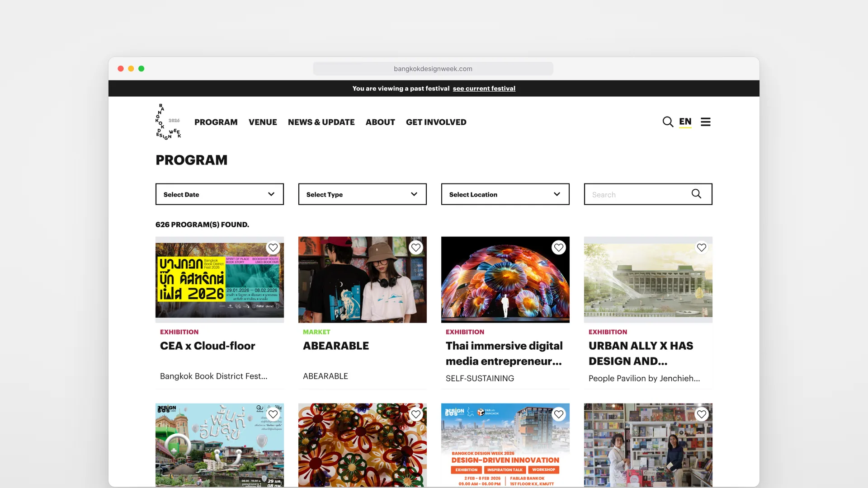Open GET INVOLVED in navigation

436,122
